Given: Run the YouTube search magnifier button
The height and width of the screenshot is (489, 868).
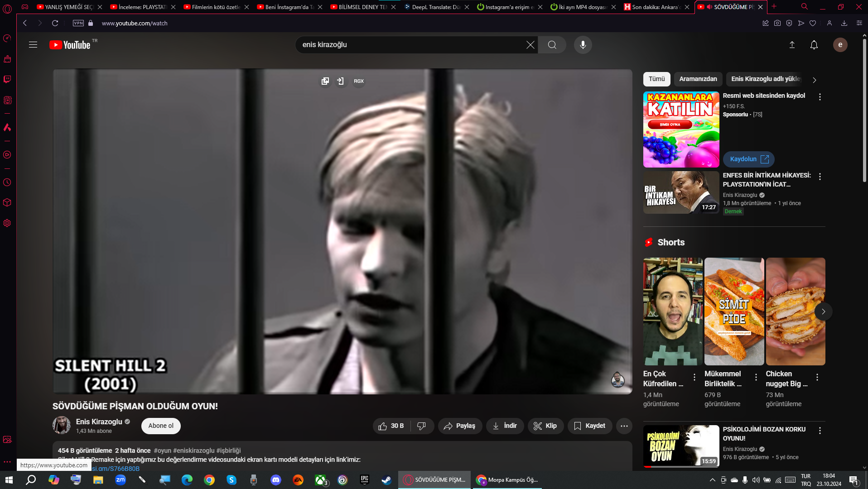Looking at the screenshot, I should point(552,45).
